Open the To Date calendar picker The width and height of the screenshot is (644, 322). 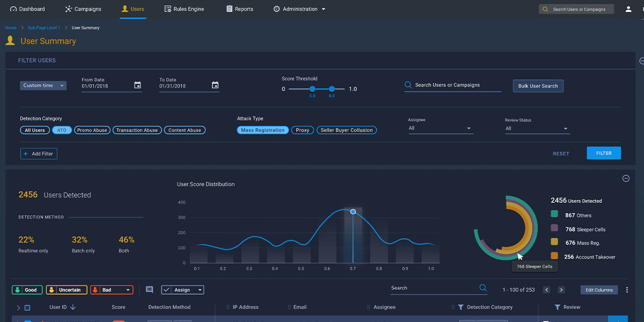[x=215, y=85]
